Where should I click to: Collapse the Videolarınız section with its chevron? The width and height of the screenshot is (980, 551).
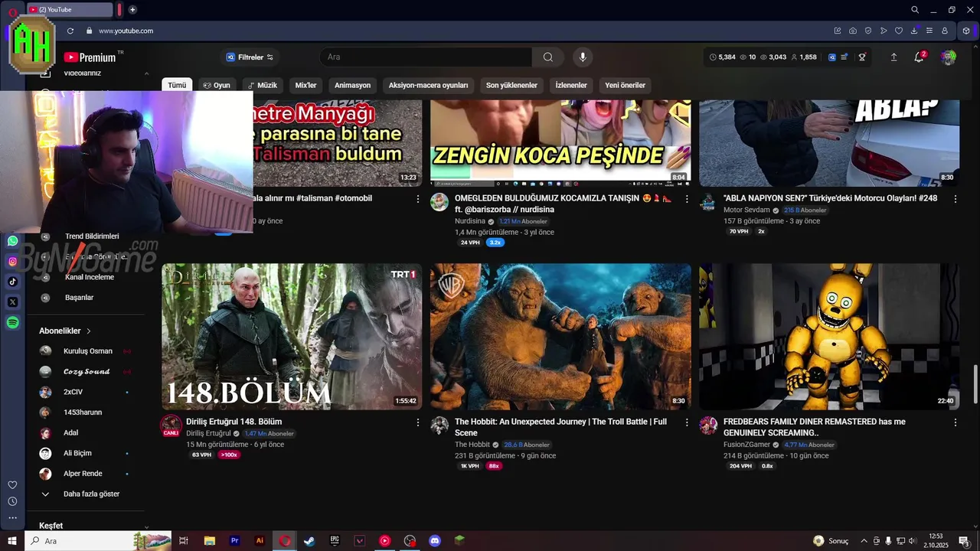click(x=146, y=73)
